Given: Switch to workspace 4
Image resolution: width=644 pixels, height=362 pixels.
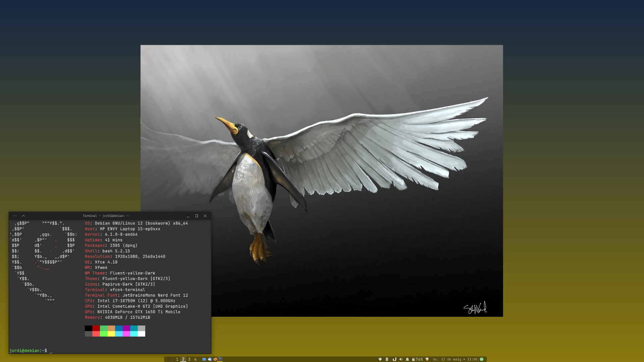Looking at the screenshot, I should (x=195, y=359).
